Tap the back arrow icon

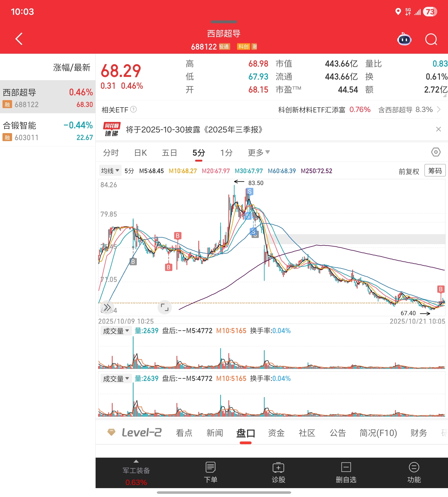(19, 39)
